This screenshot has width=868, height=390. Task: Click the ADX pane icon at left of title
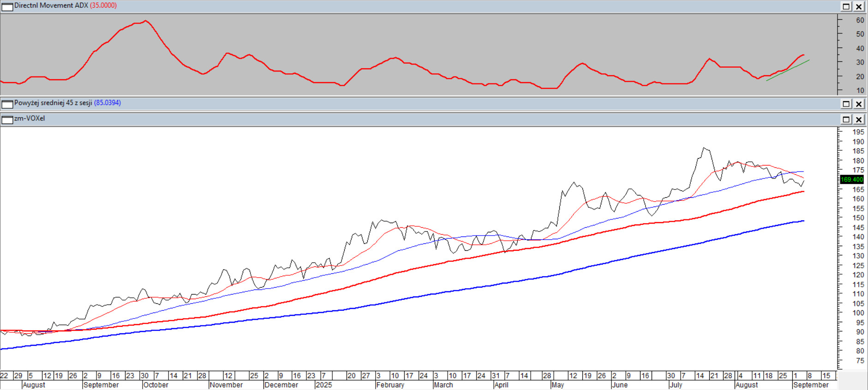7,6
